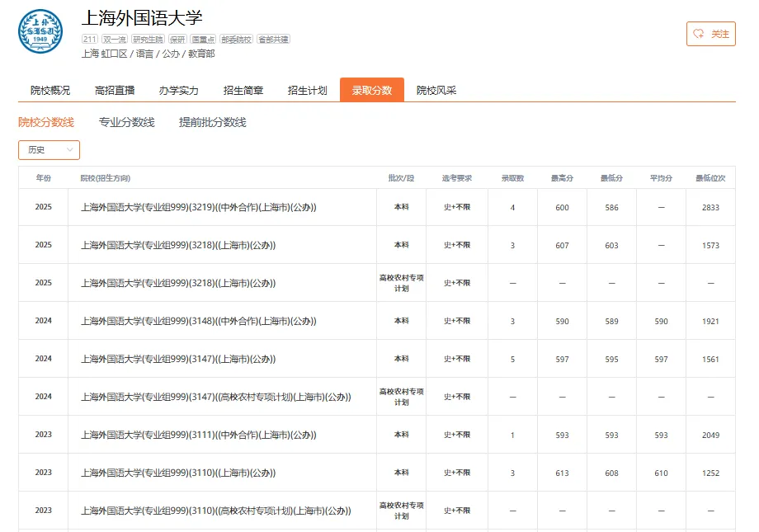
Task: Select 2023 (3110) 高校农村专项计划 row name
Action: (216, 511)
